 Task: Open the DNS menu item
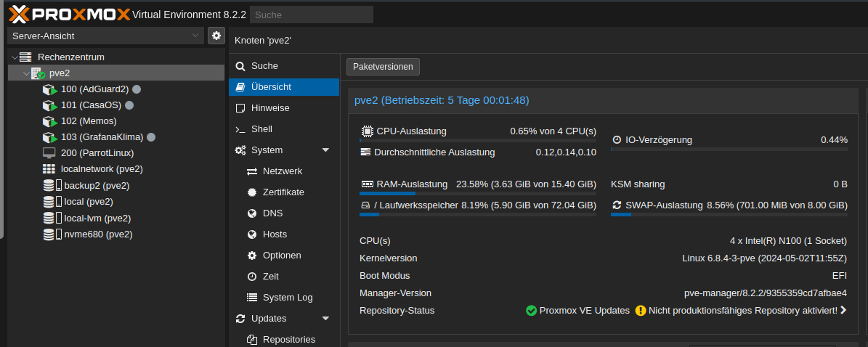284,213
